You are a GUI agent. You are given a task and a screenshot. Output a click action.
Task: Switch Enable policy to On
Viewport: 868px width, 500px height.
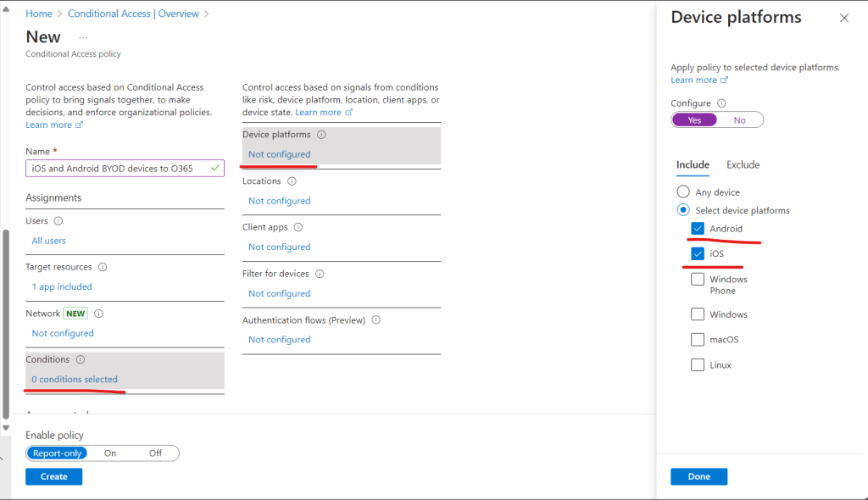point(110,453)
